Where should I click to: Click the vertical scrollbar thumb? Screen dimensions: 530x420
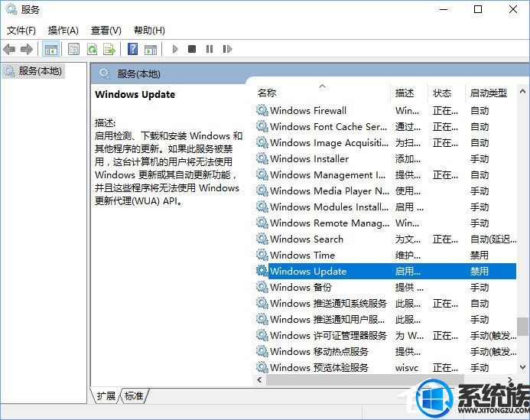click(x=522, y=327)
